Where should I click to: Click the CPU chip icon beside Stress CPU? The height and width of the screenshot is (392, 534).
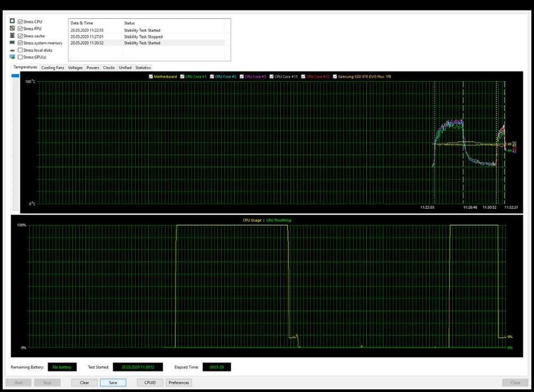coord(12,21)
